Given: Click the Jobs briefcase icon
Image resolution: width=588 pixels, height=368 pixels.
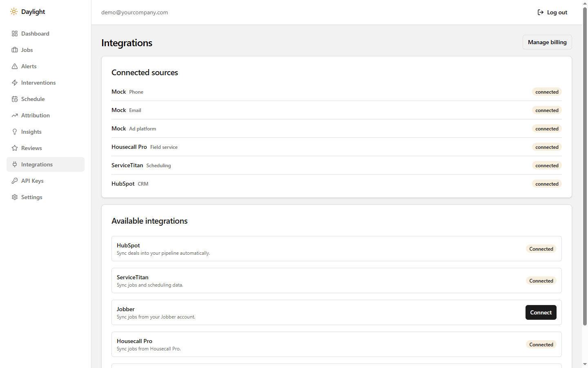Looking at the screenshot, I should 15,50.
